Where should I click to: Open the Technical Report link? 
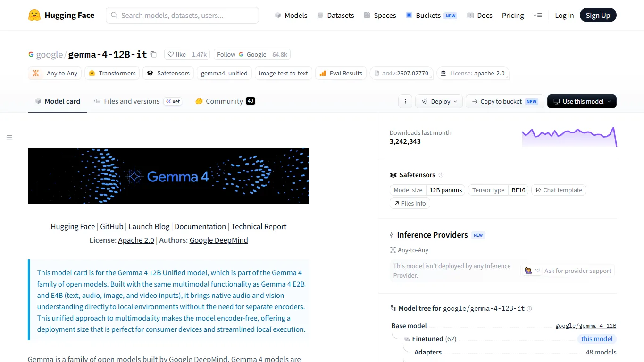[259, 226]
